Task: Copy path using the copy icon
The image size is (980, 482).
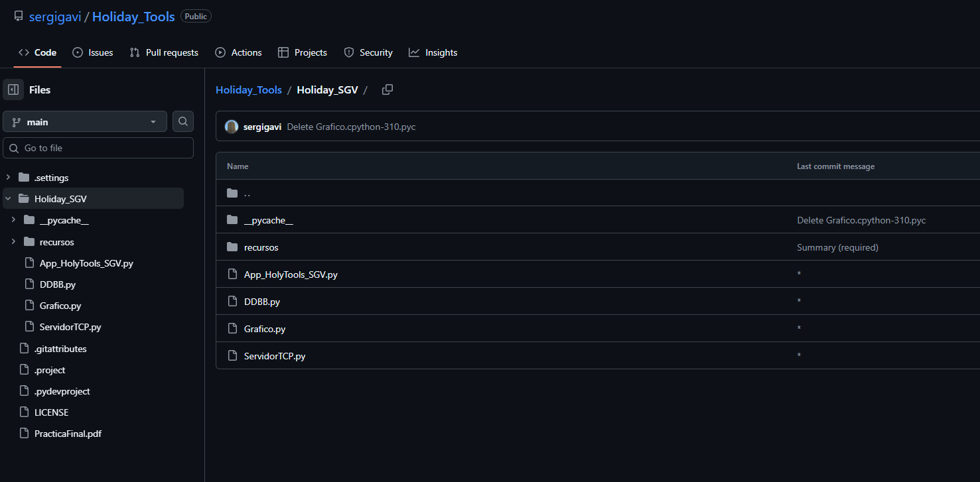Action: tap(387, 90)
